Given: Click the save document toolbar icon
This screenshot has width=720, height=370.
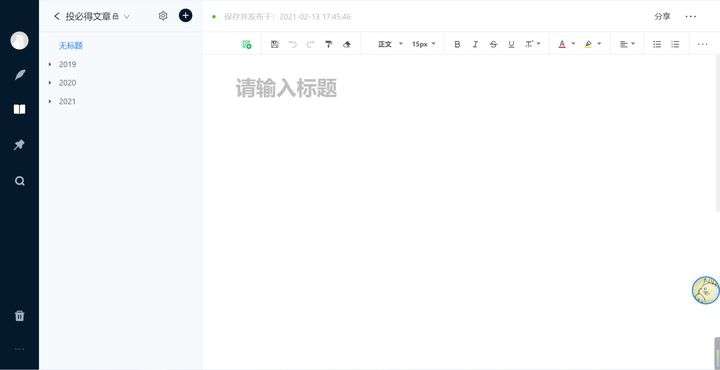Looking at the screenshot, I should pyautogui.click(x=275, y=44).
